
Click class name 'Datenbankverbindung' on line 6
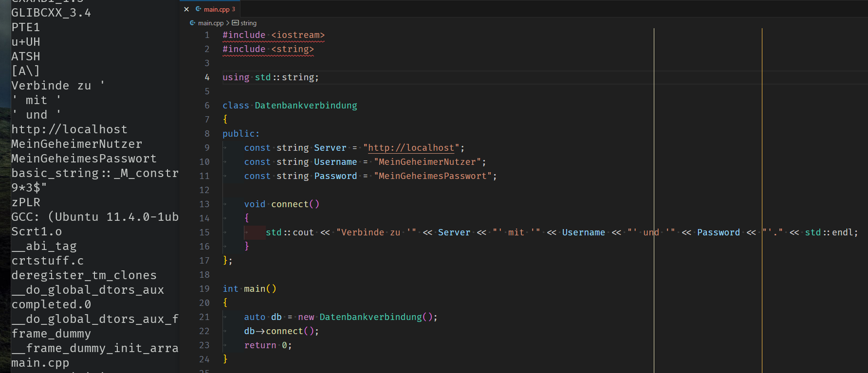306,106
